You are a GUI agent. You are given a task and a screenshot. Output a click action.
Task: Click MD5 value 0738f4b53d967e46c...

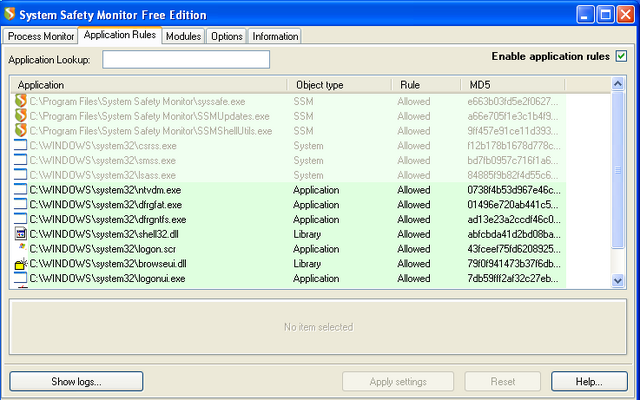click(514, 190)
